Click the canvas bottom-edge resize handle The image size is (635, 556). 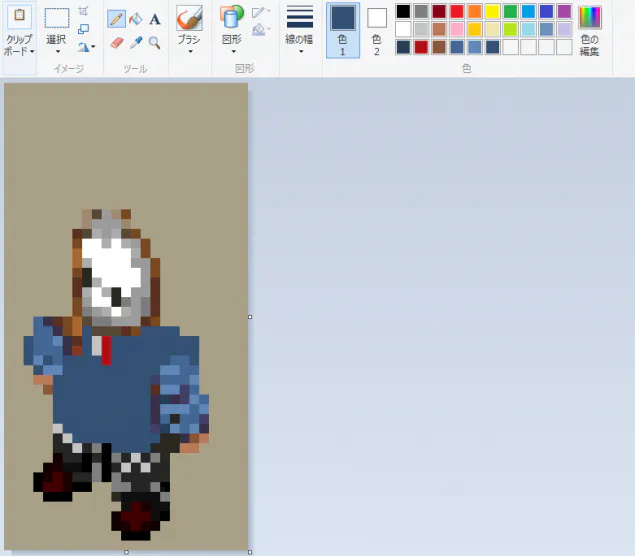click(x=126, y=552)
